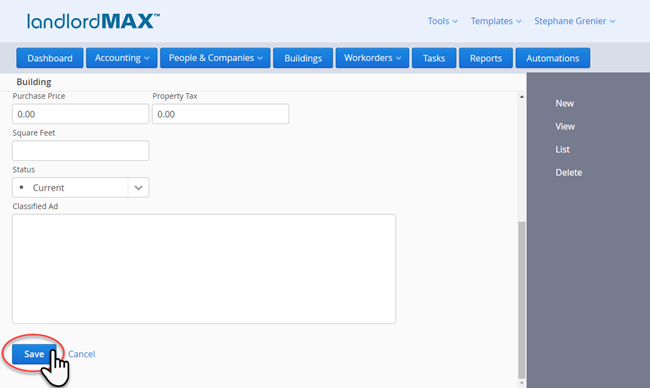Save the building record
Viewport: 650px width, 388px height.
(x=34, y=354)
